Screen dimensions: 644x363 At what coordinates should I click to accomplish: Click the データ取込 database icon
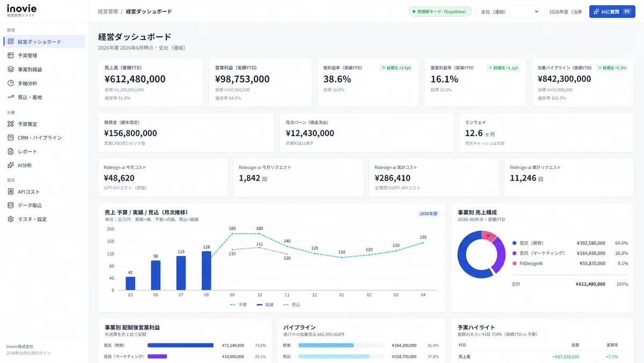click(11, 205)
